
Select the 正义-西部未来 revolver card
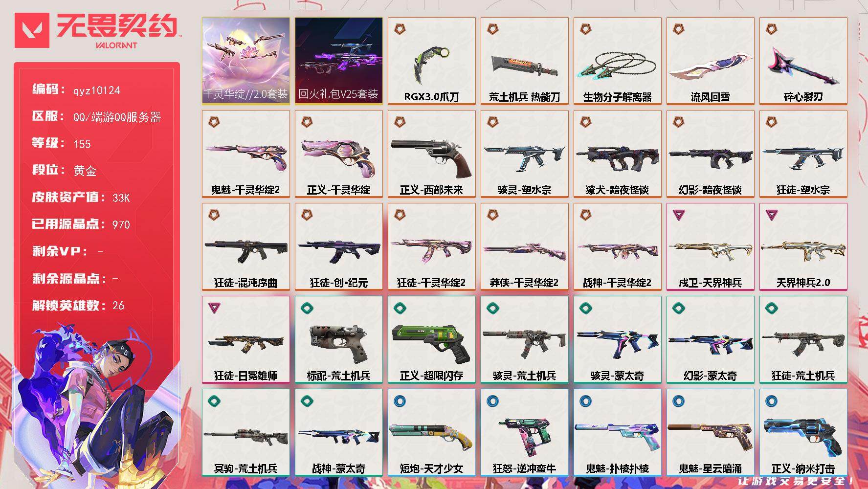coord(432,154)
